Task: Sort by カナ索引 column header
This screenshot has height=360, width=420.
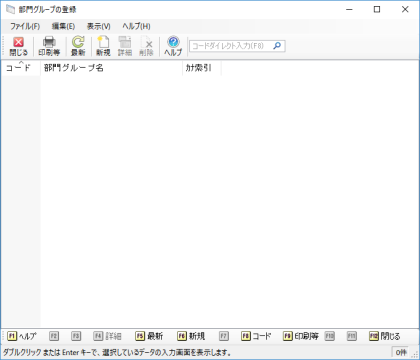Action: (x=202, y=68)
